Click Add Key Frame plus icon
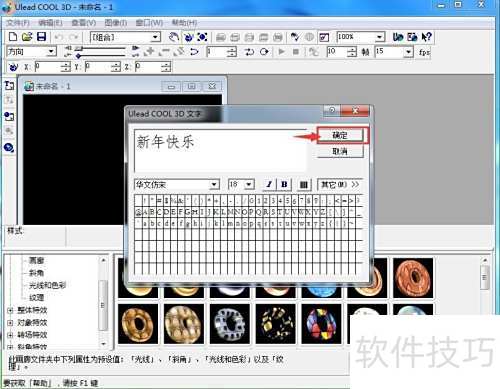This screenshot has width=500, height=389. pos(149,52)
